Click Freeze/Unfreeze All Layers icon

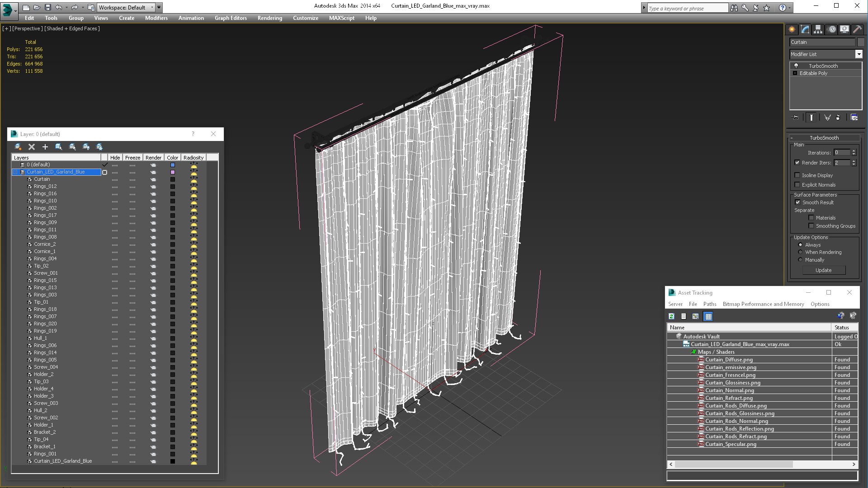(99, 147)
